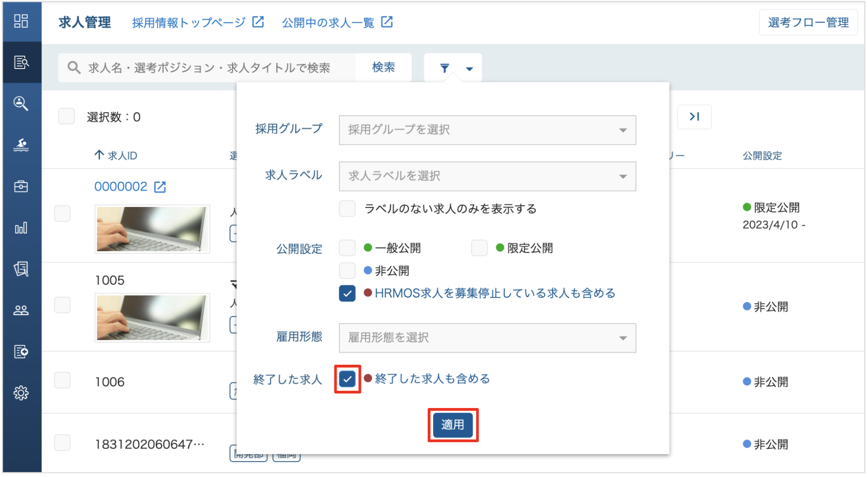Image resolution: width=868 pixels, height=477 pixels.
Task: Check the row checkbox for job 1831202060647
Action: (x=63, y=444)
